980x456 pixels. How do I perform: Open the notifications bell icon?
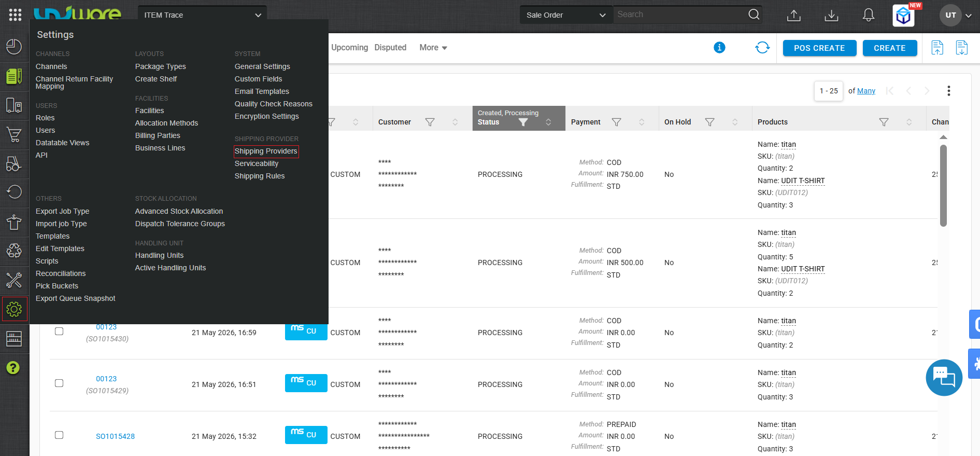point(869,15)
